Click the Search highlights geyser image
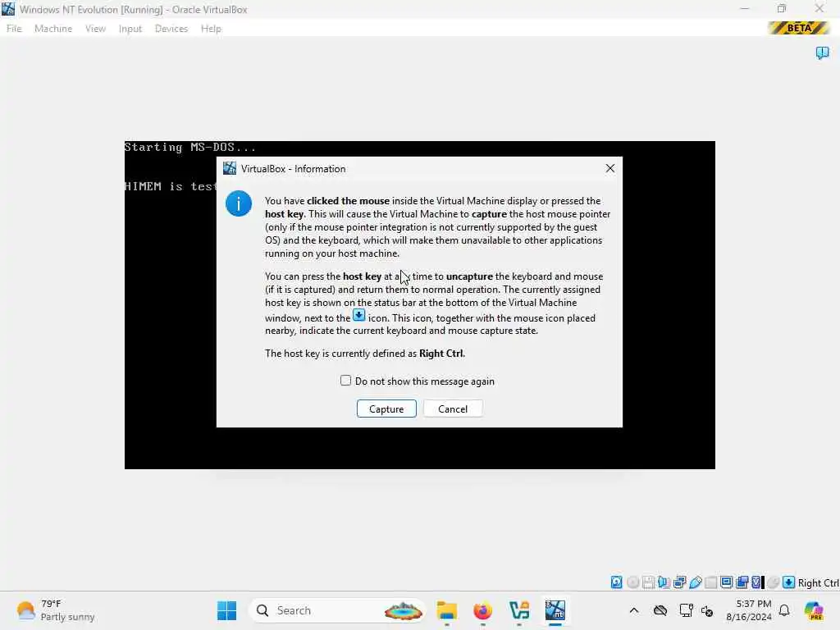Image resolution: width=840 pixels, height=630 pixels. 404,610
